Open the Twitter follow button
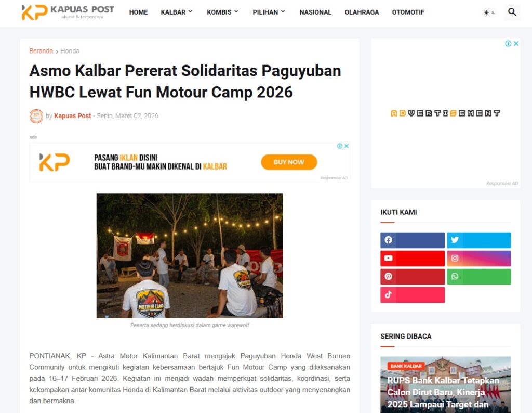 [x=478, y=240]
